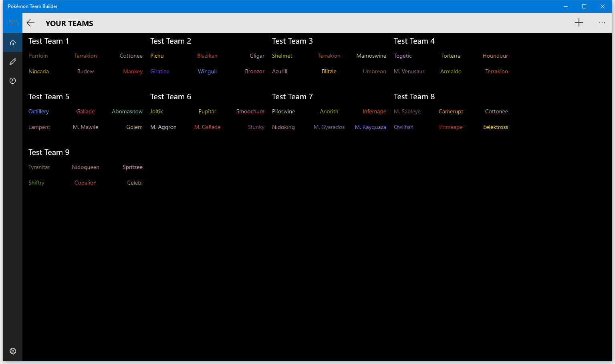Select M. Venusaur in Test Team 4
Viewport: 615px width, 364px height.
point(409,71)
